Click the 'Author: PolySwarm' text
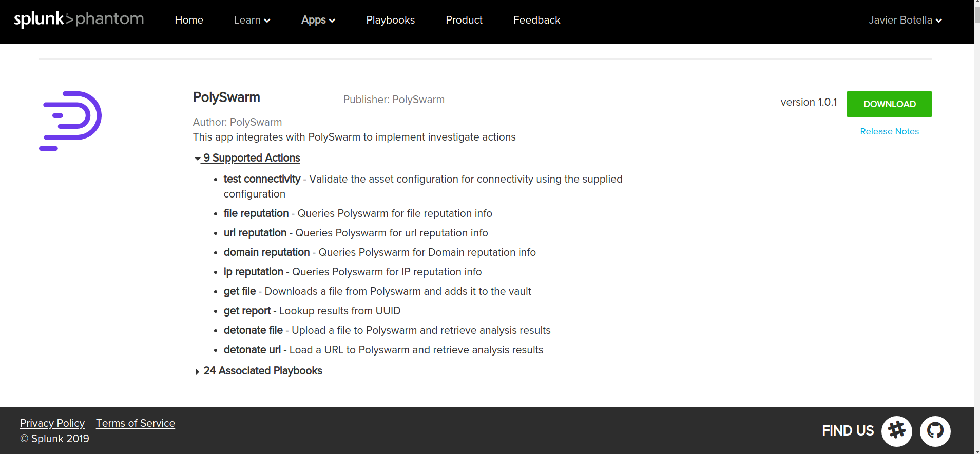Viewport: 980px width, 454px height. point(237,122)
